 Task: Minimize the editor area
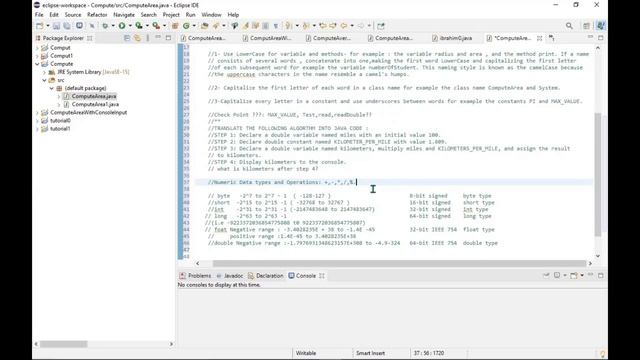click(x=590, y=38)
